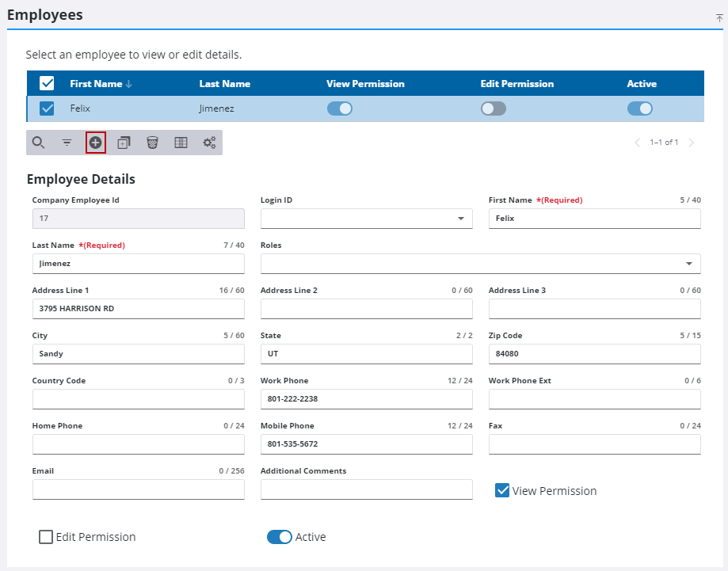Viewport: 728px width, 571px height.
Task: Focus the Address Line 3 field
Action: coord(595,309)
